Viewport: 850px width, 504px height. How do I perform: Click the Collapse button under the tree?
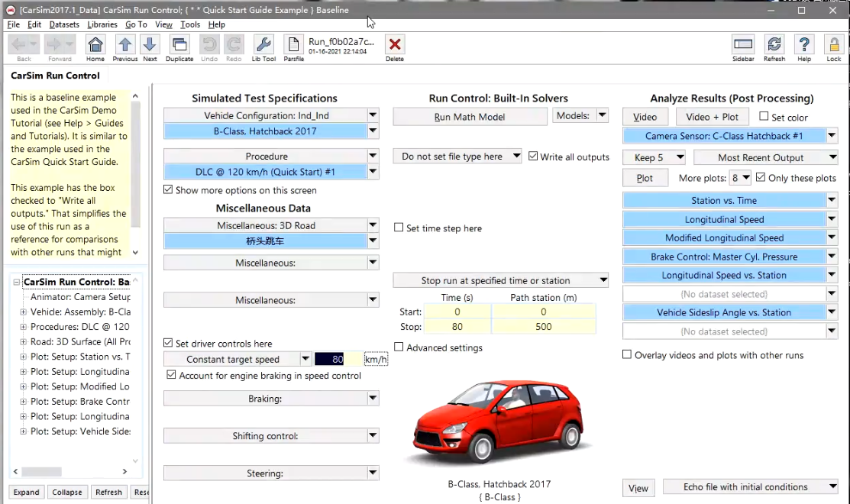(67, 492)
